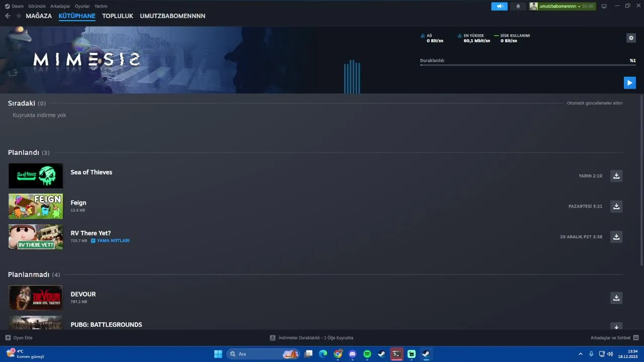Click the Mimesis download progress bar

(x=528, y=65)
